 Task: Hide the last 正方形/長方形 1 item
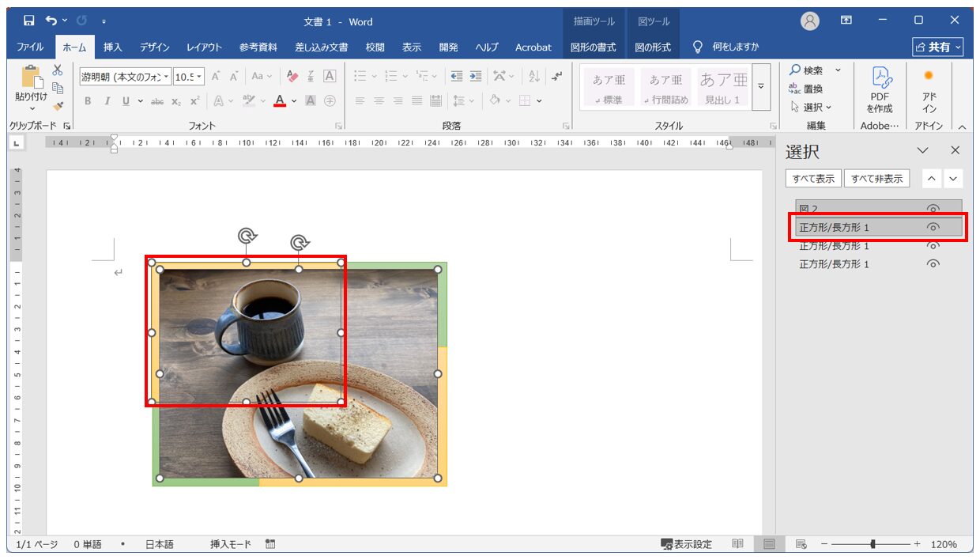(933, 264)
